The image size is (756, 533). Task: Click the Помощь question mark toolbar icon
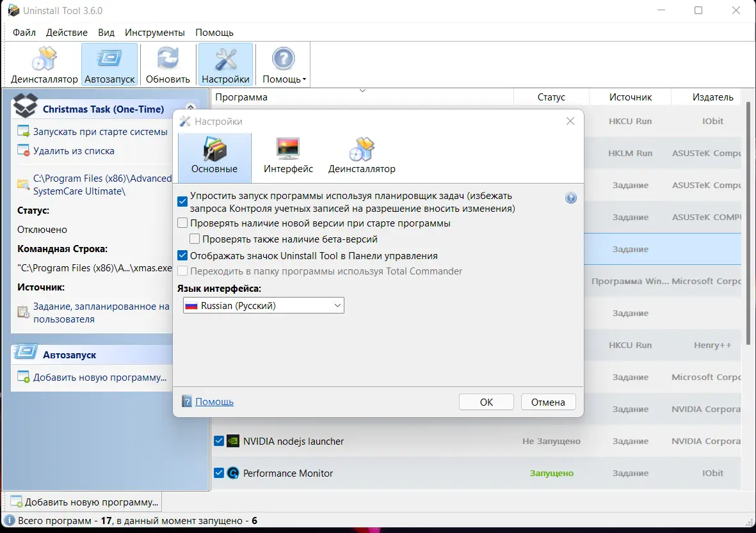[283, 59]
